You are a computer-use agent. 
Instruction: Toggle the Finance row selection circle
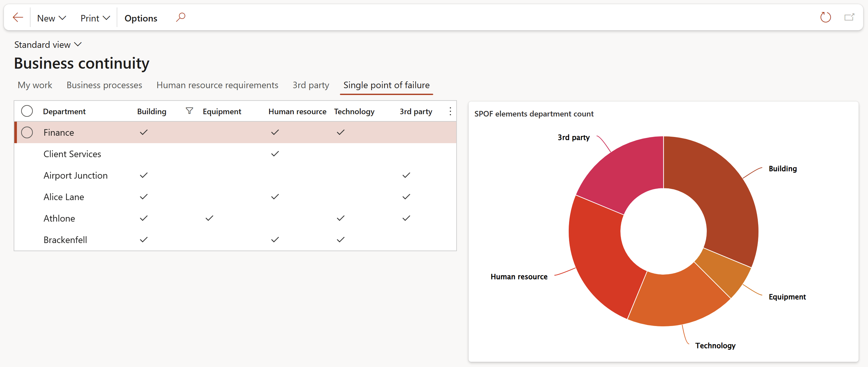click(x=27, y=132)
